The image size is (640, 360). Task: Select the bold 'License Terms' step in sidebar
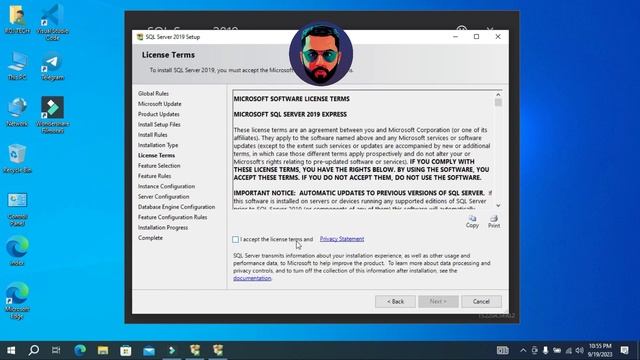click(156, 156)
